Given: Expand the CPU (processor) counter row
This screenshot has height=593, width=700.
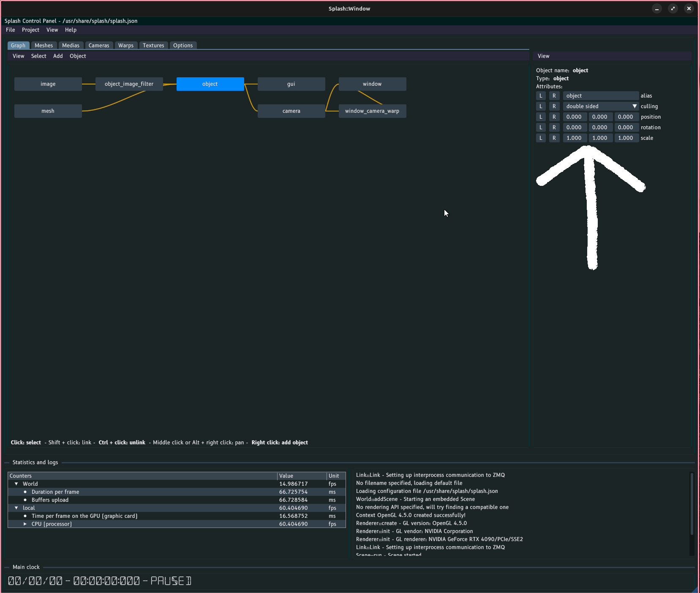Looking at the screenshot, I should pyautogui.click(x=25, y=524).
